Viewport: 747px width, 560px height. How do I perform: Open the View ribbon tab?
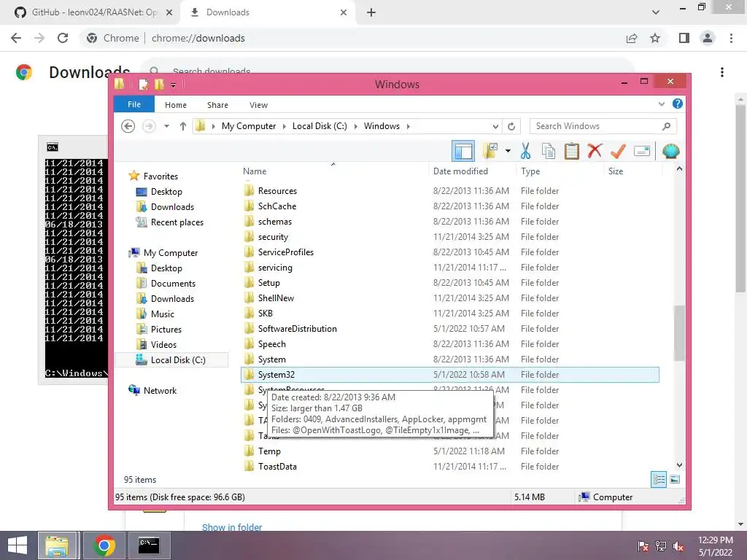tap(259, 105)
